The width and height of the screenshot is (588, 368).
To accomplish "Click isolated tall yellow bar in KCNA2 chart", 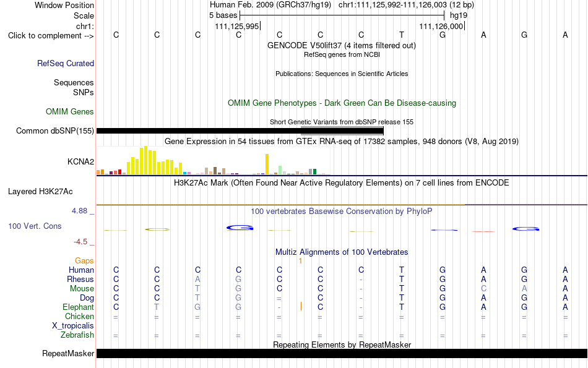I will [267, 164].
